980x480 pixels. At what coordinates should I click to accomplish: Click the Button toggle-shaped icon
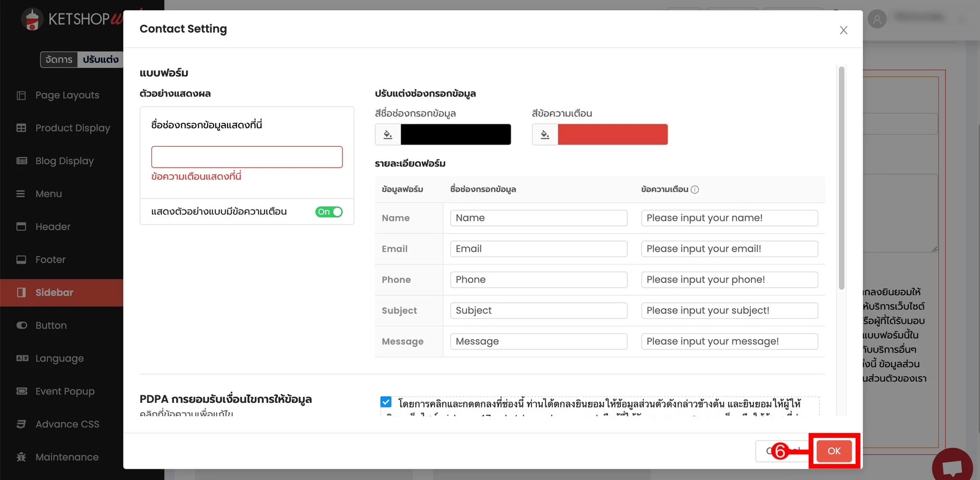click(21, 325)
